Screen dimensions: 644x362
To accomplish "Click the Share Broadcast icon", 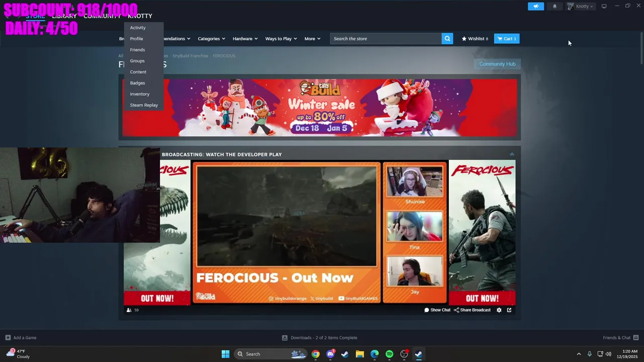I will point(456,310).
